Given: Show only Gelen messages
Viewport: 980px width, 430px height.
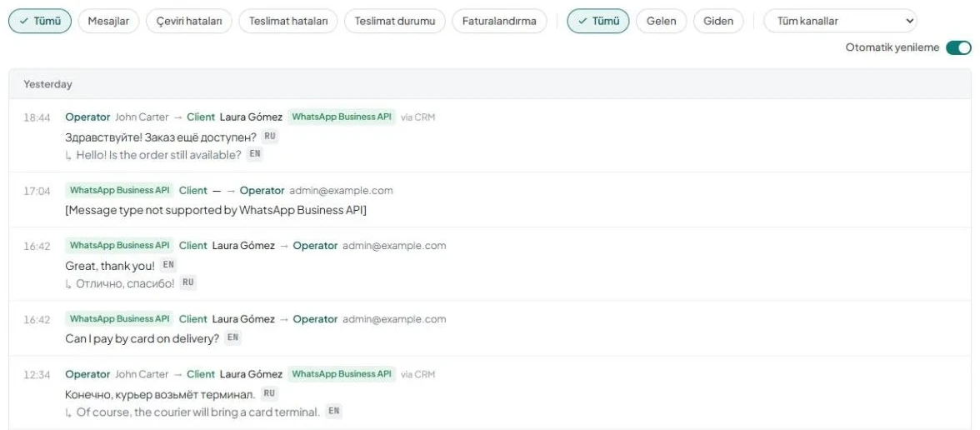Looking at the screenshot, I should coord(662,22).
